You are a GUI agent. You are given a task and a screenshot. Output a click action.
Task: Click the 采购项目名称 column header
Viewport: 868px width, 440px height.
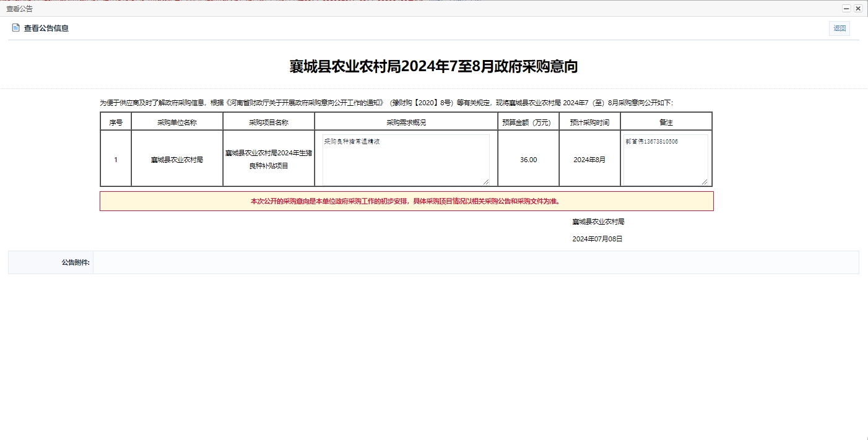269,123
